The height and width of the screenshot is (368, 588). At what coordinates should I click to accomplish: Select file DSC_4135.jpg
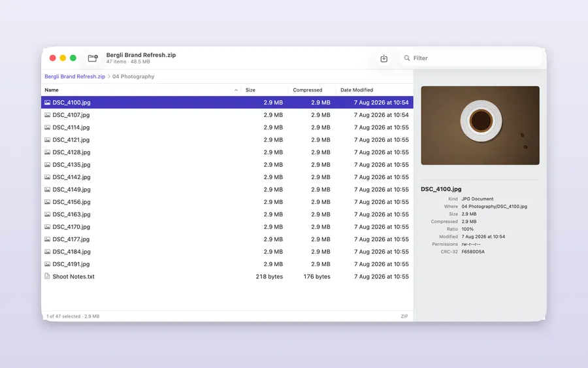pyautogui.click(x=227, y=164)
